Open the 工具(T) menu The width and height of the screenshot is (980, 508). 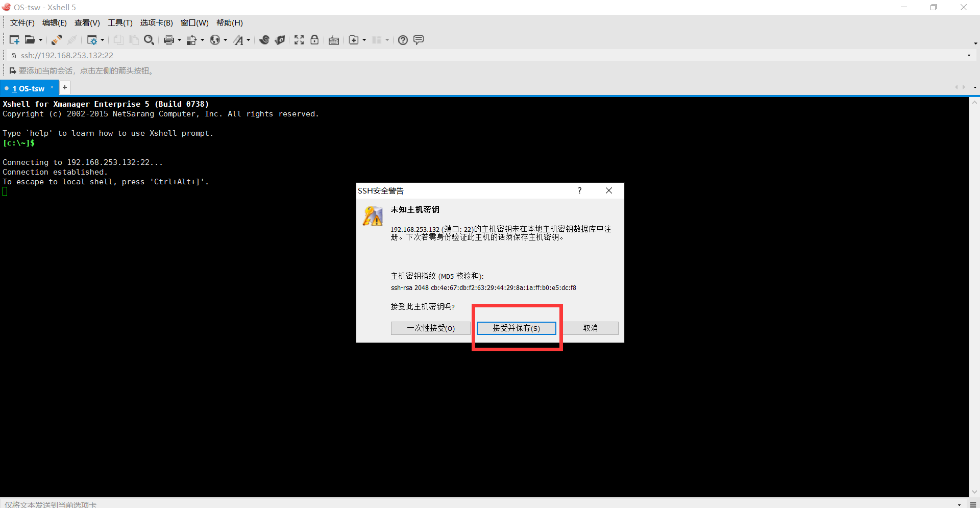(120, 22)
